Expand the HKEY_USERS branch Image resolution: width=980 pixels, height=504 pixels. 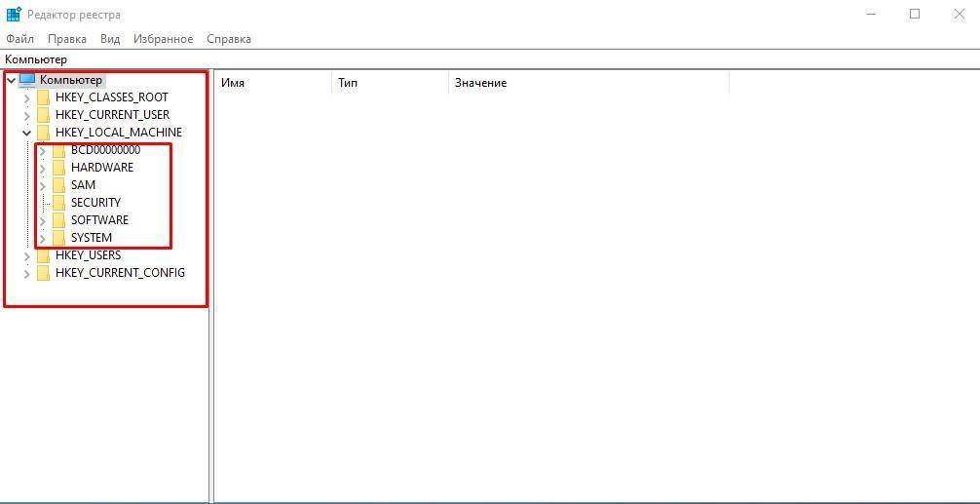click(x=26, y=255)
